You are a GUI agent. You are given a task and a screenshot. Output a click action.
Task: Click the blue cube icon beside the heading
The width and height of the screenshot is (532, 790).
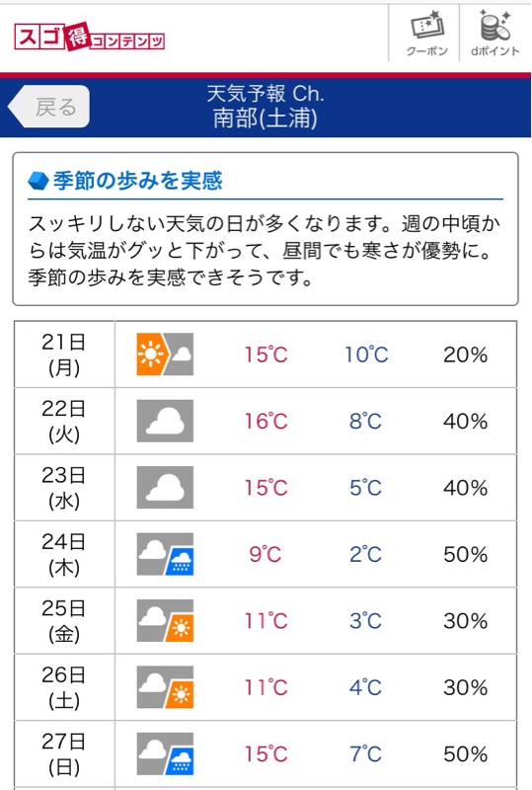(38, 181)
